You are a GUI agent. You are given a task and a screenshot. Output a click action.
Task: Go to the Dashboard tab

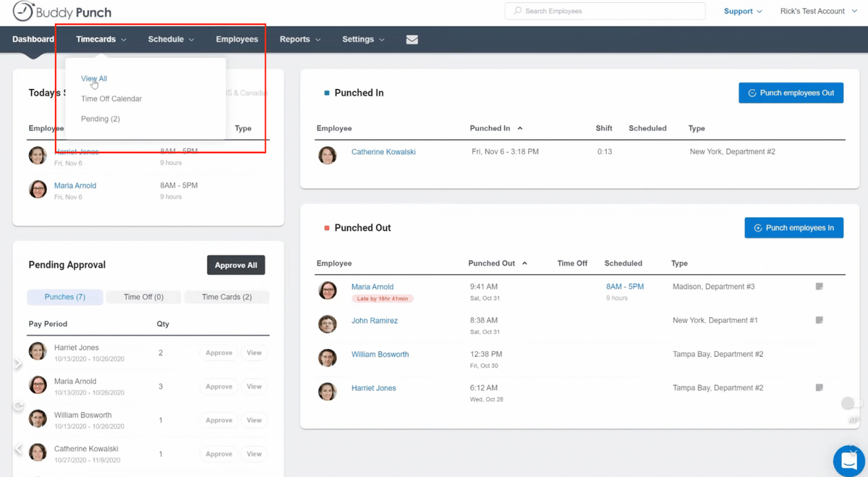coord(33,39)
